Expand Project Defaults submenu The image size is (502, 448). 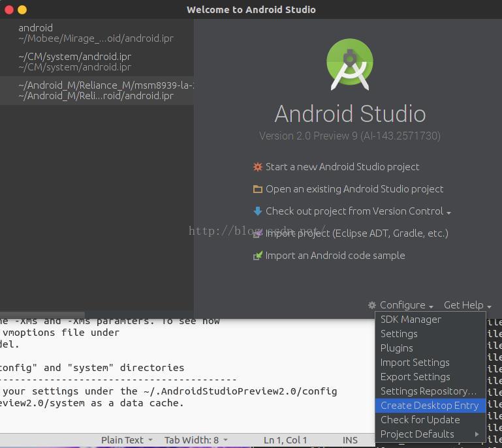pos(430,434)
